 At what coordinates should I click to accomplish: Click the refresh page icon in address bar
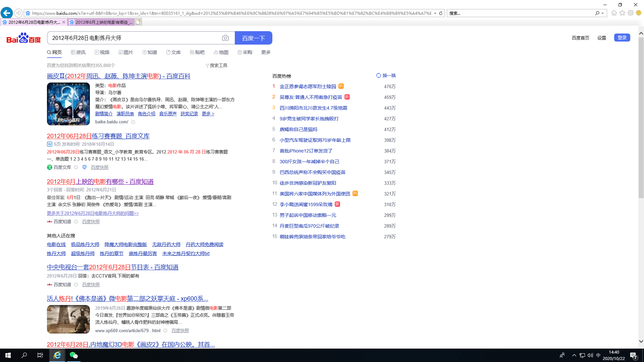coord(441,13)
